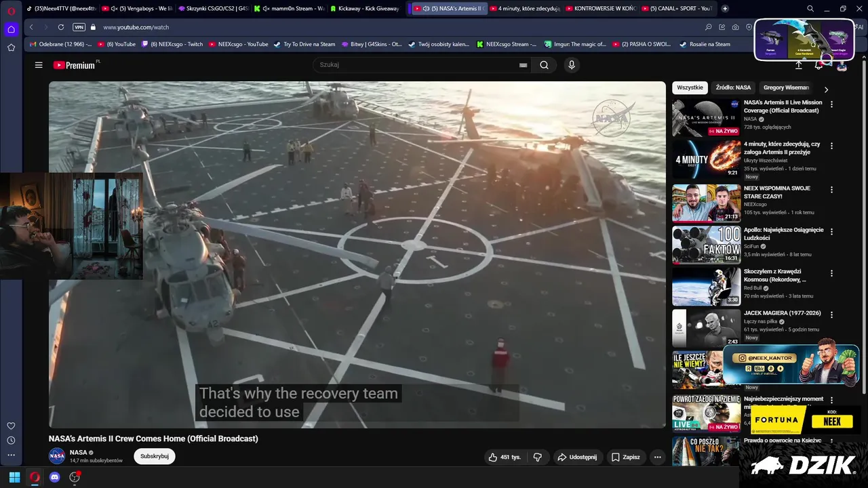This screenshot has height=488, width=868.
Task: Open the YouTube create upload icon
Action: [798, 65]
